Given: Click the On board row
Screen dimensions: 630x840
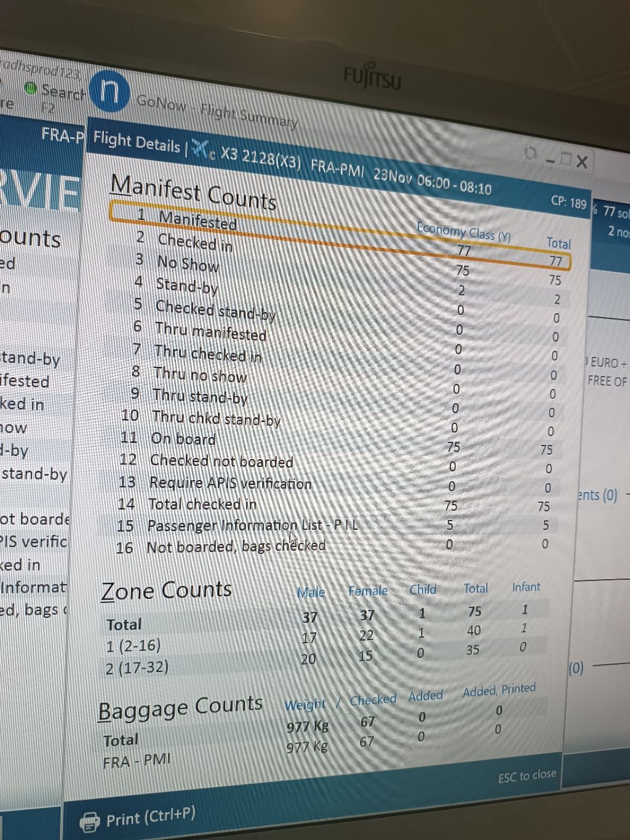Looking at the screenshot, I should 183,439.
